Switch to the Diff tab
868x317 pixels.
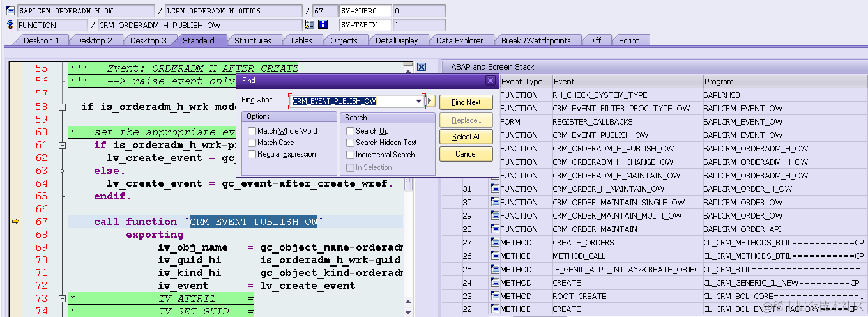[595, 40]
